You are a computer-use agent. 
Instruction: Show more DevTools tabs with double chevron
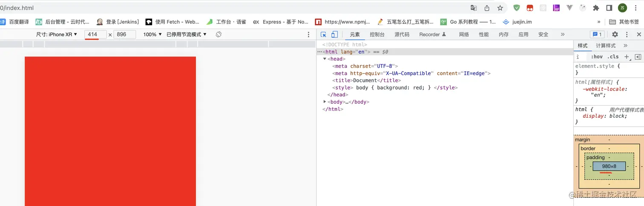click(563, 35)
